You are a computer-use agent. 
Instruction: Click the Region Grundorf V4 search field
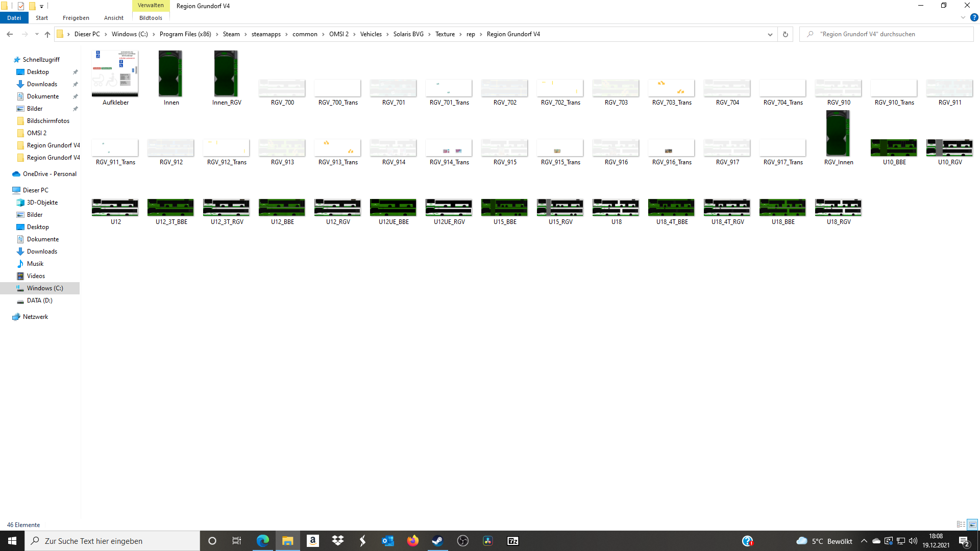(888, 34)
